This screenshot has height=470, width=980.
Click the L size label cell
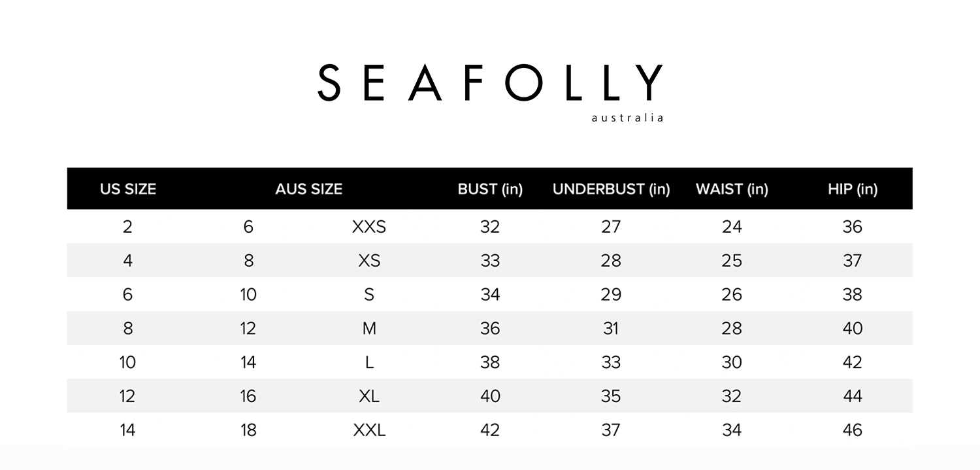point(369,363)
